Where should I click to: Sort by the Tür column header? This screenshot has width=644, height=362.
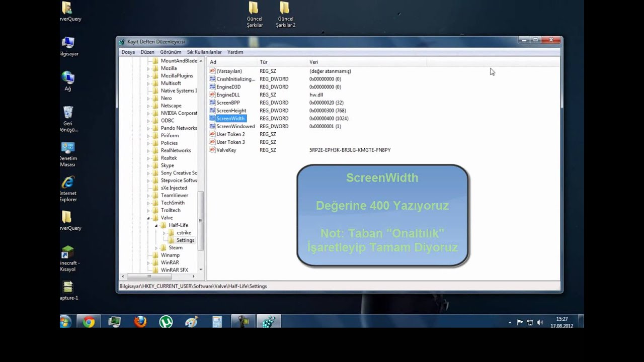click(x=282, y=62)
